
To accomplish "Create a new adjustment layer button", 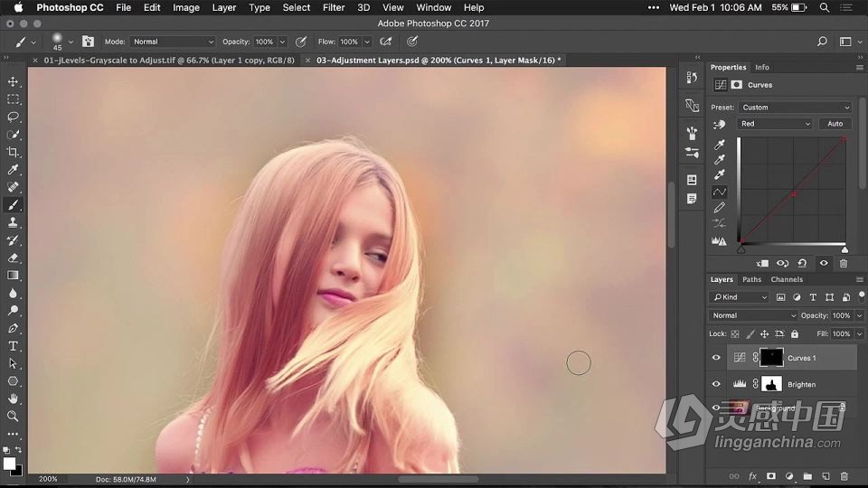I will (789, 476).
